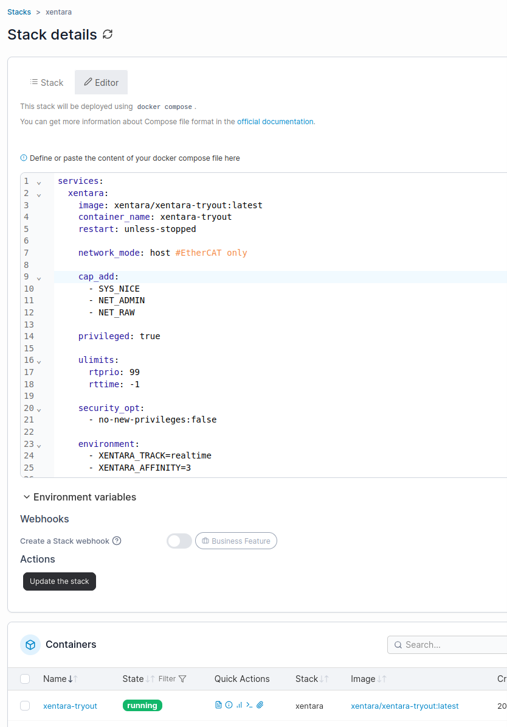
Task: Click the running status badge
Action: point(142,705)
